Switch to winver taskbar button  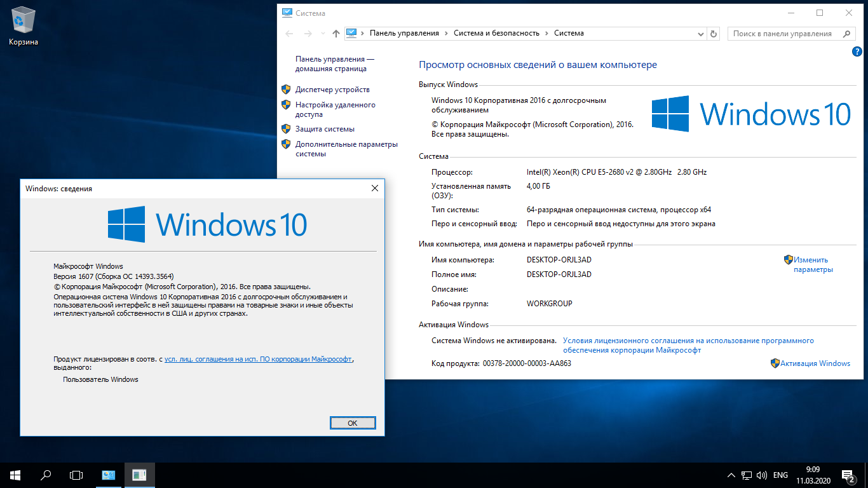139,475
